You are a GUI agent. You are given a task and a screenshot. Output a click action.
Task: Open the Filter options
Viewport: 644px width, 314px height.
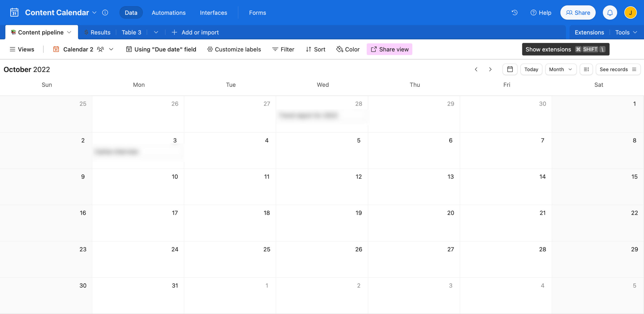tap(283, 49)
